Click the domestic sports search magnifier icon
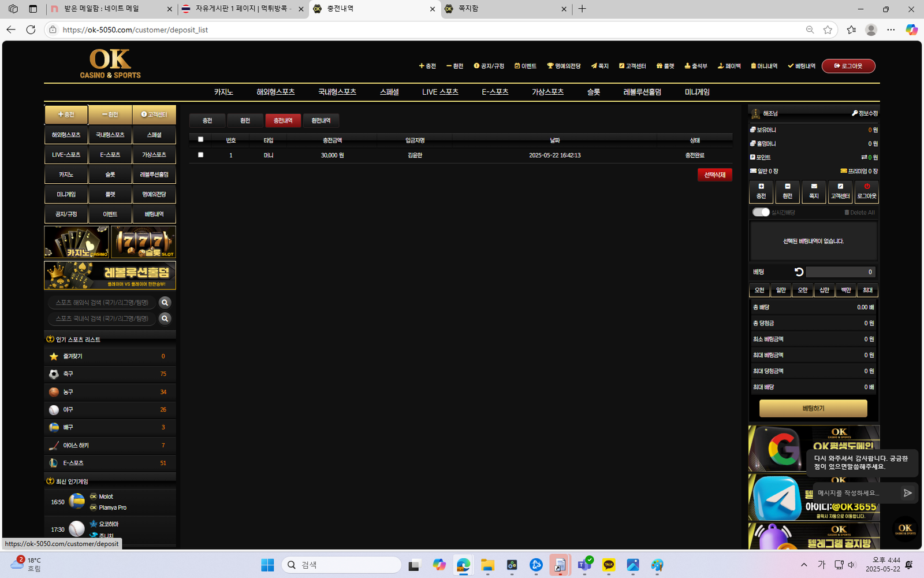Screen dimensions: 924x578 (165, 318)
